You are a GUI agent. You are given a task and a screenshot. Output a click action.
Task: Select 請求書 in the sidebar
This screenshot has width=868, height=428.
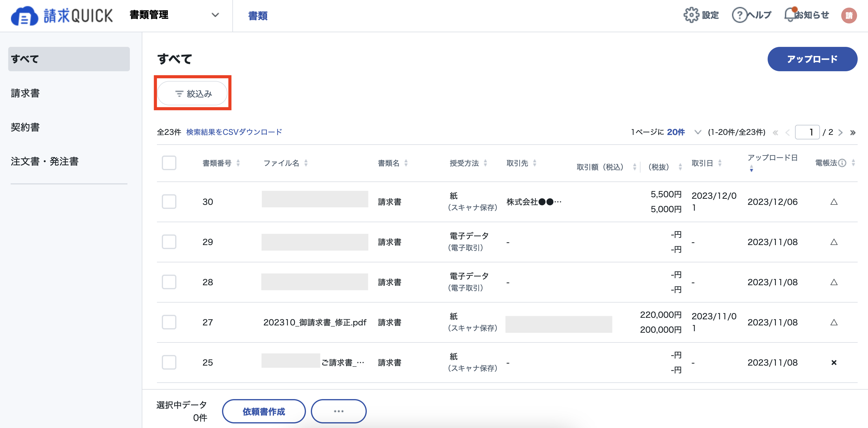(25, 93)
